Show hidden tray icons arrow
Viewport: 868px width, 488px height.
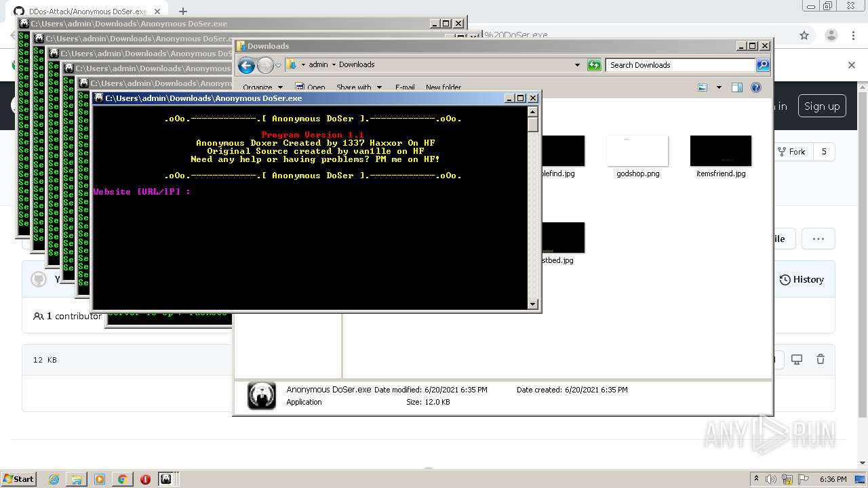click(756, 479)
